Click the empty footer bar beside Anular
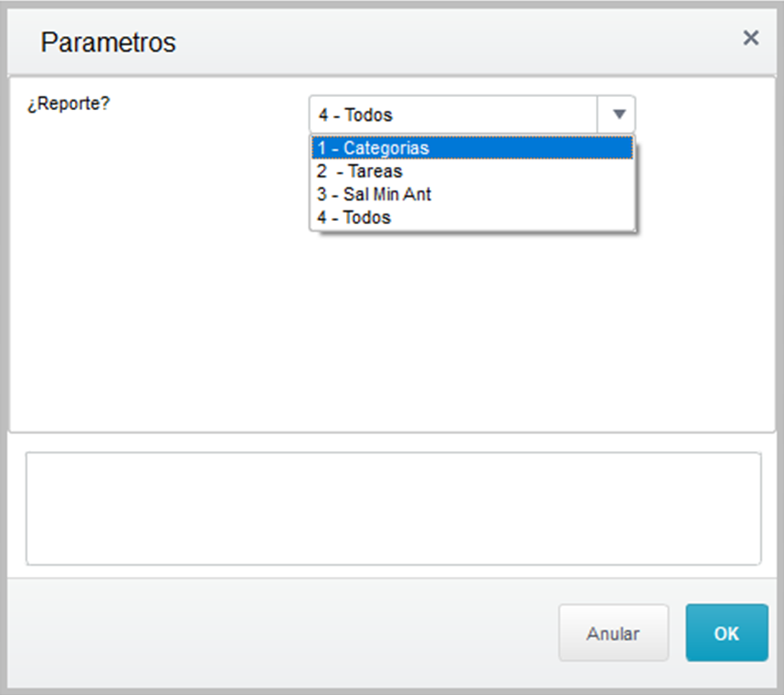This screenshot has height=695, width=784. click(x=279, y=633)
